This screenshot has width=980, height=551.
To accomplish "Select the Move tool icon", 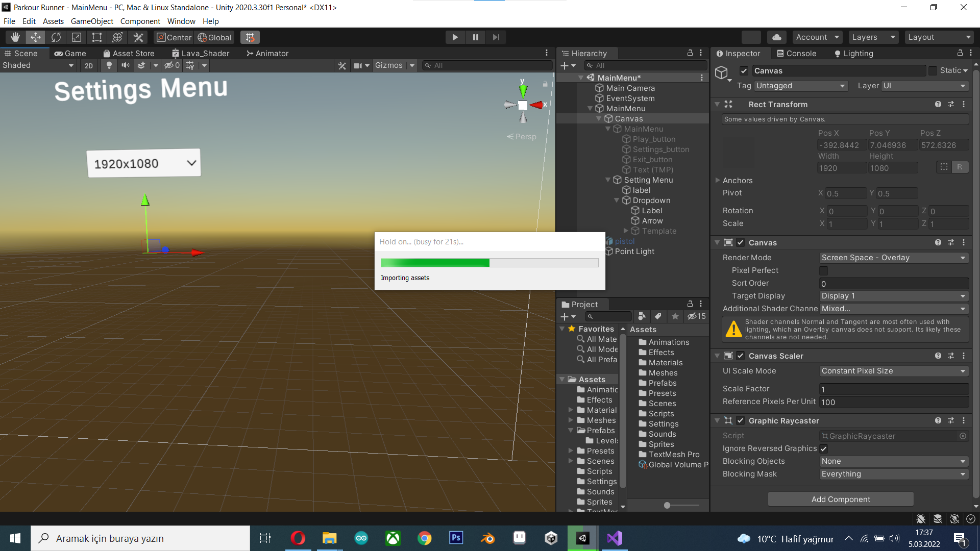I will coord(36,37).
